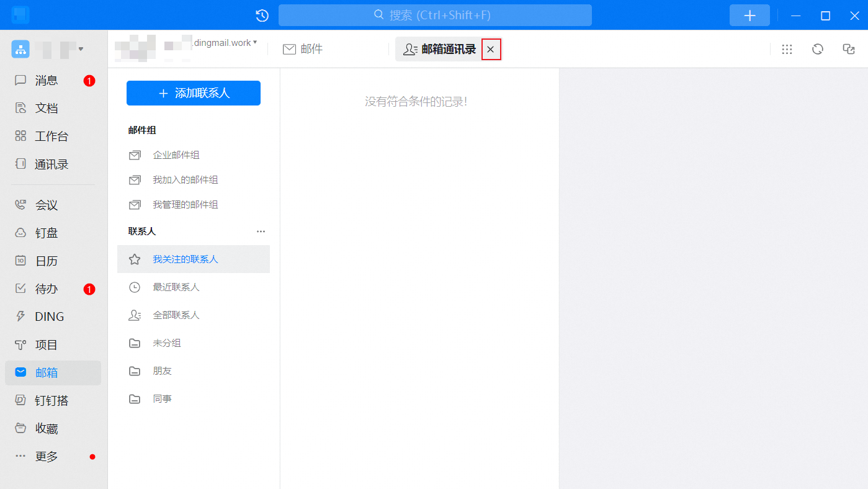The height and width of the screenshot is (489, 868).
Task: Minimize the DingTalk window
Action: [796, 16]
